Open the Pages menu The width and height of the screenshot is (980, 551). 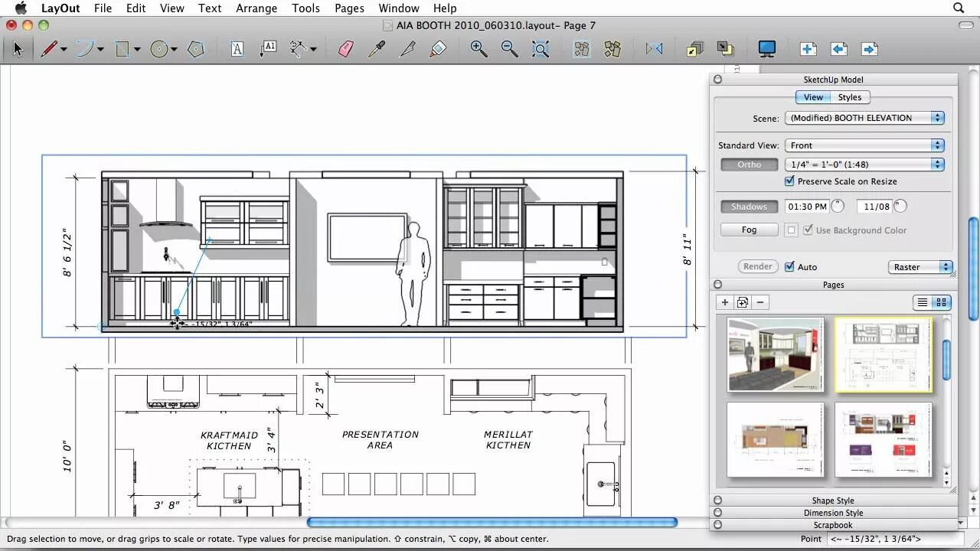349,8
